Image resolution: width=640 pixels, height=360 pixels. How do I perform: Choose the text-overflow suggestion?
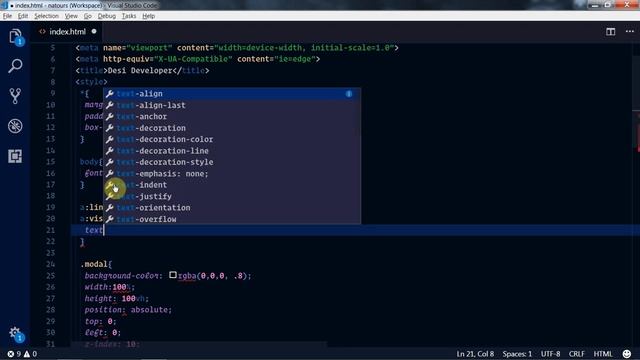232,219
